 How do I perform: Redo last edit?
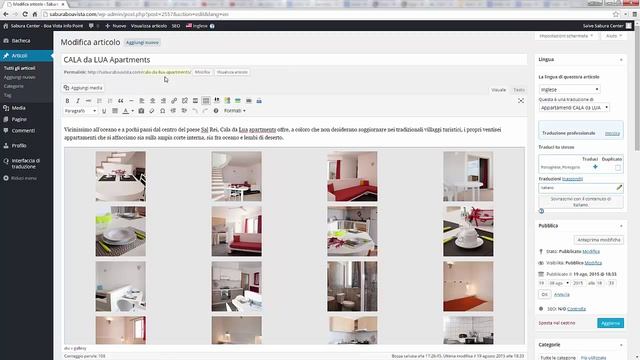click(205, 111)
